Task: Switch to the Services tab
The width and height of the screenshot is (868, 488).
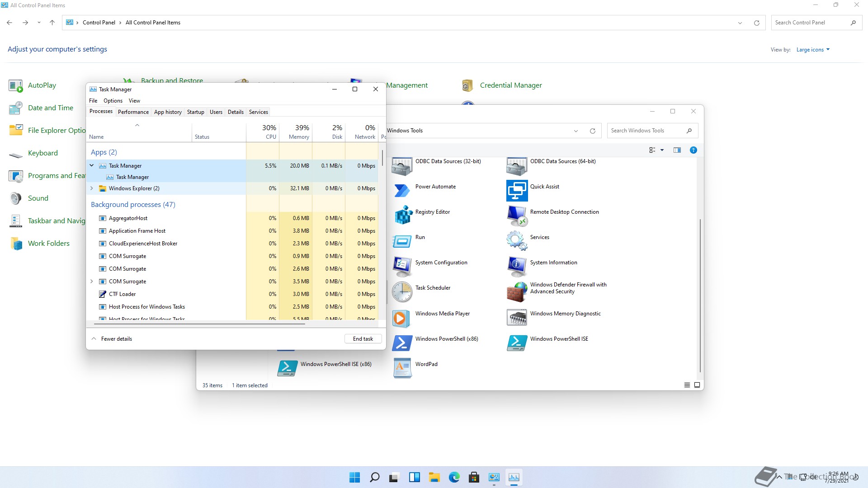Action: point(259,112)
